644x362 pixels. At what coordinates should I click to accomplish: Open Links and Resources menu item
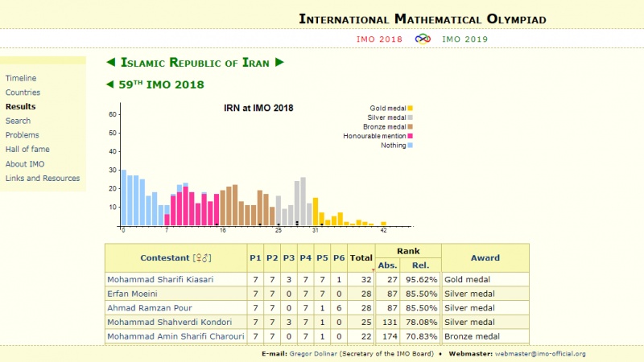43,178
